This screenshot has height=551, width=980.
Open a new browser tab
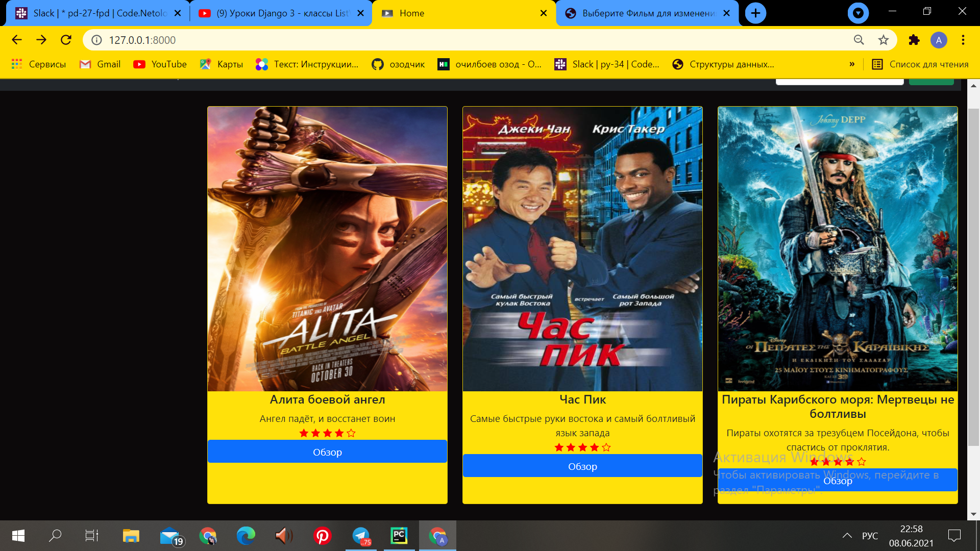[x=755, y=13]
